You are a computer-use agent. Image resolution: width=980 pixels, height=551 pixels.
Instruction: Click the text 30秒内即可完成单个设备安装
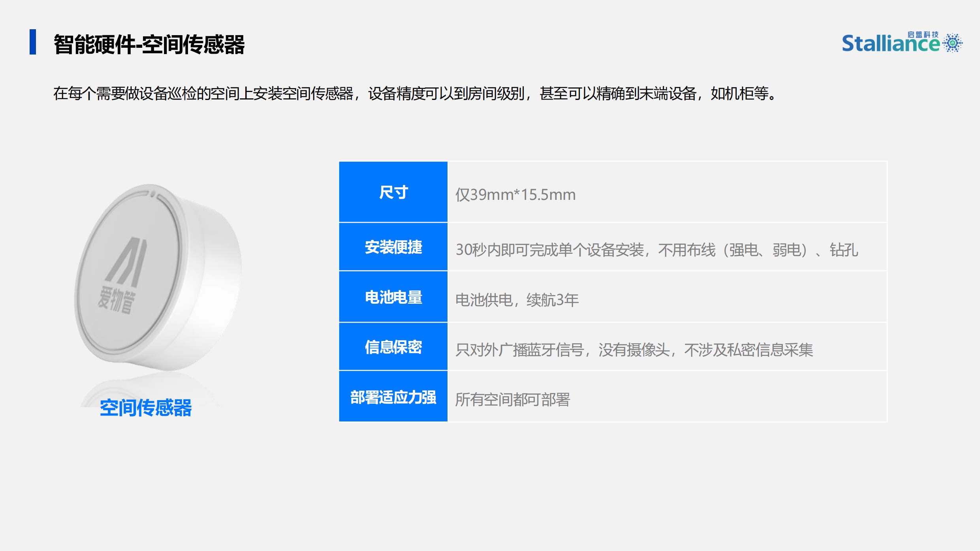pyautogui.click(x=550, y=250)
